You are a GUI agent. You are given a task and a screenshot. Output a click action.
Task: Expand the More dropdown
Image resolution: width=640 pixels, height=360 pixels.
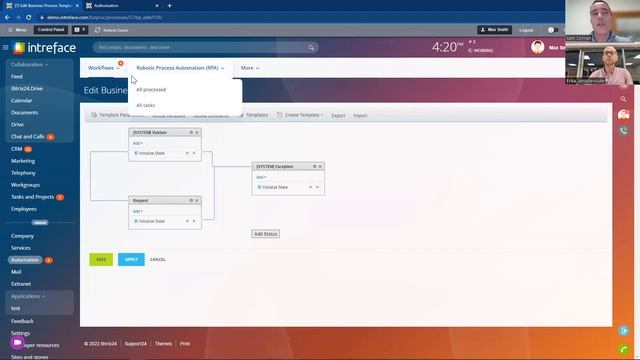[250, 68]
